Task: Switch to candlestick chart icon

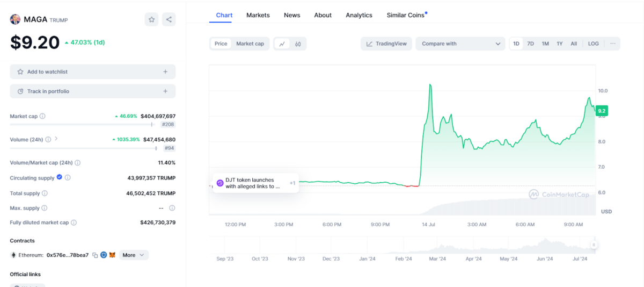Action: (297, 44)
